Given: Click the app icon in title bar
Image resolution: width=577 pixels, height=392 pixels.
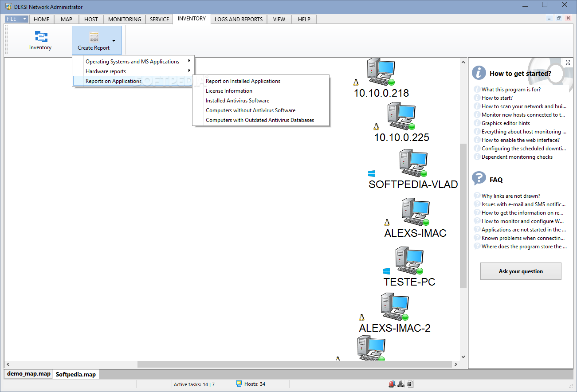Looking at the screenshot, I should pos(8,7).
